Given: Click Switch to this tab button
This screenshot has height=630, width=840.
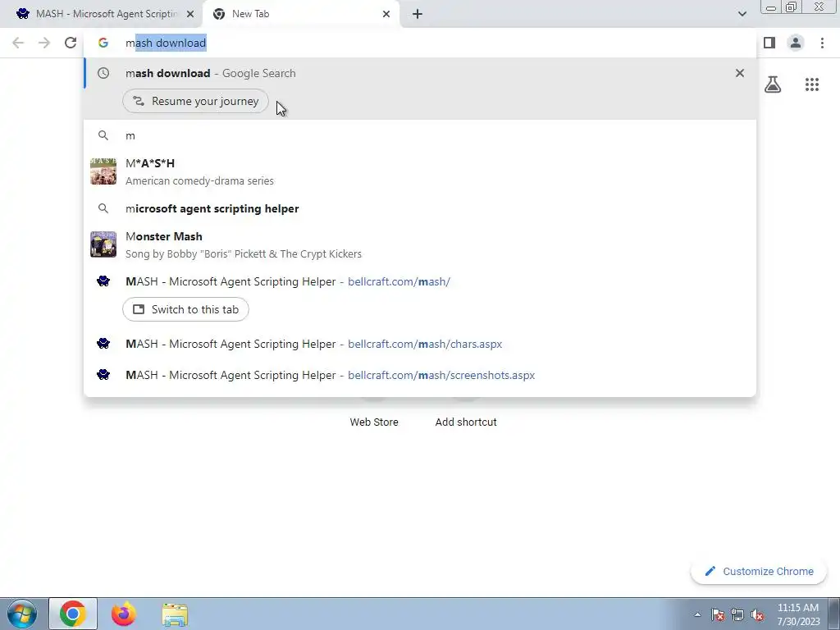Looking at the screenshot, I should click(x=186, y=309).
